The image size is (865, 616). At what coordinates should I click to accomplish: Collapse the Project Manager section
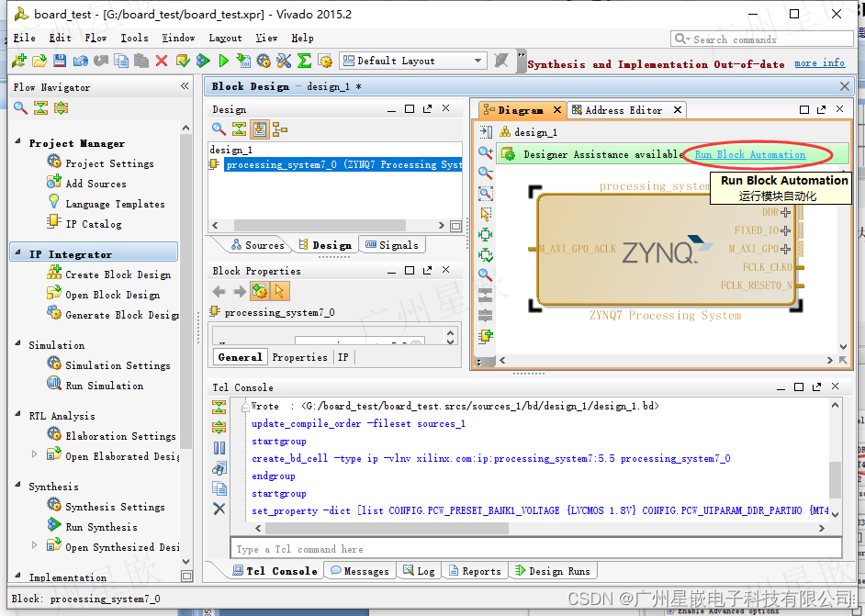click(x=17, y=141)
